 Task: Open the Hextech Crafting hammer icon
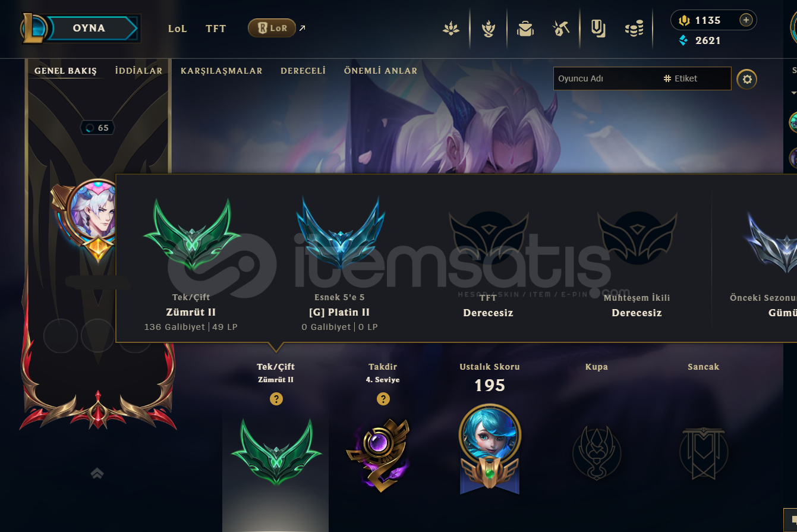point(561,28)
